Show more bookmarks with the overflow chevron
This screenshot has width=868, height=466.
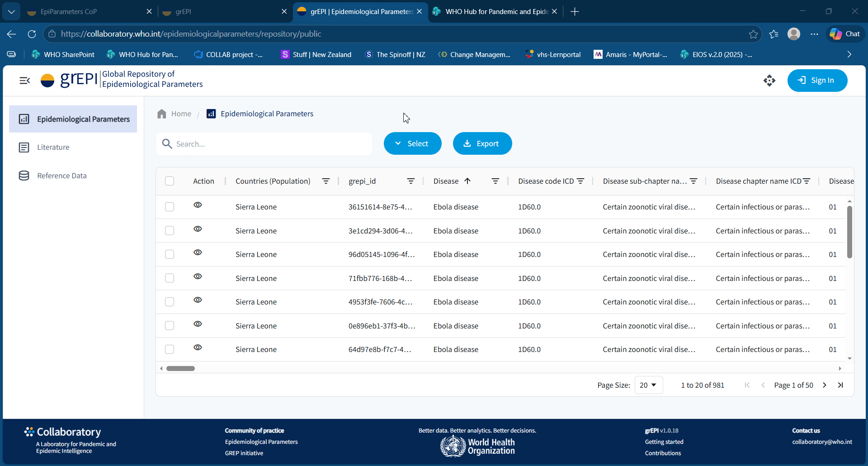coord(849,54)
